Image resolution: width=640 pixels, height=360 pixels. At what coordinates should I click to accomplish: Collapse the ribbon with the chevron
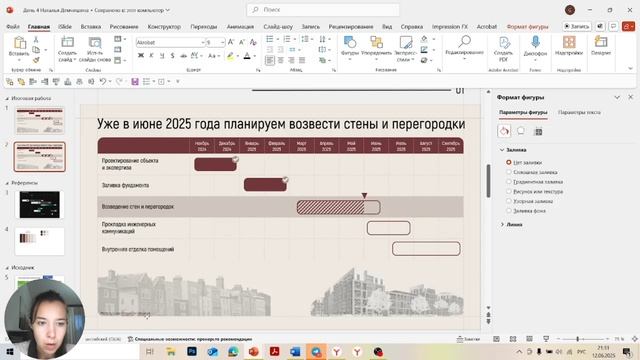[630, 69]
